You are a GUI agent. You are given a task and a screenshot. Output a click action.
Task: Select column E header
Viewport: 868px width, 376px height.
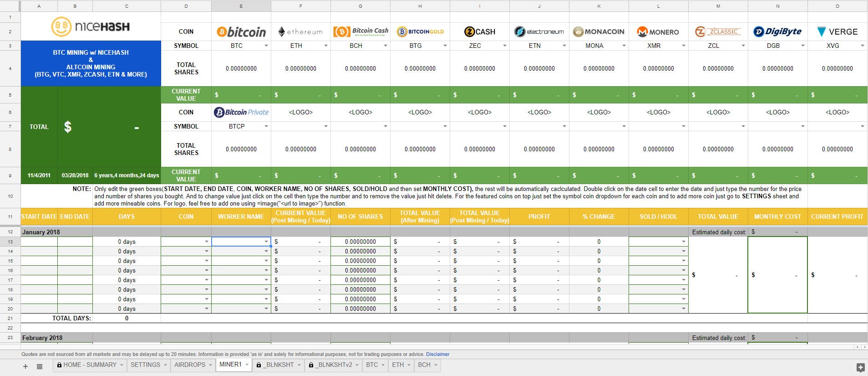(x=241, y=6)
